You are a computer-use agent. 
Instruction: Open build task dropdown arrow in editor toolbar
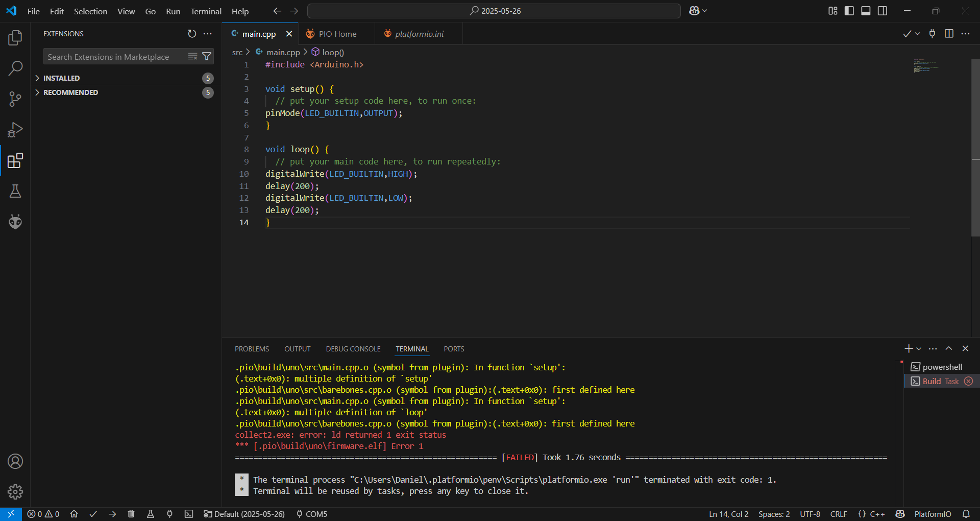click(x=918, y=34)
